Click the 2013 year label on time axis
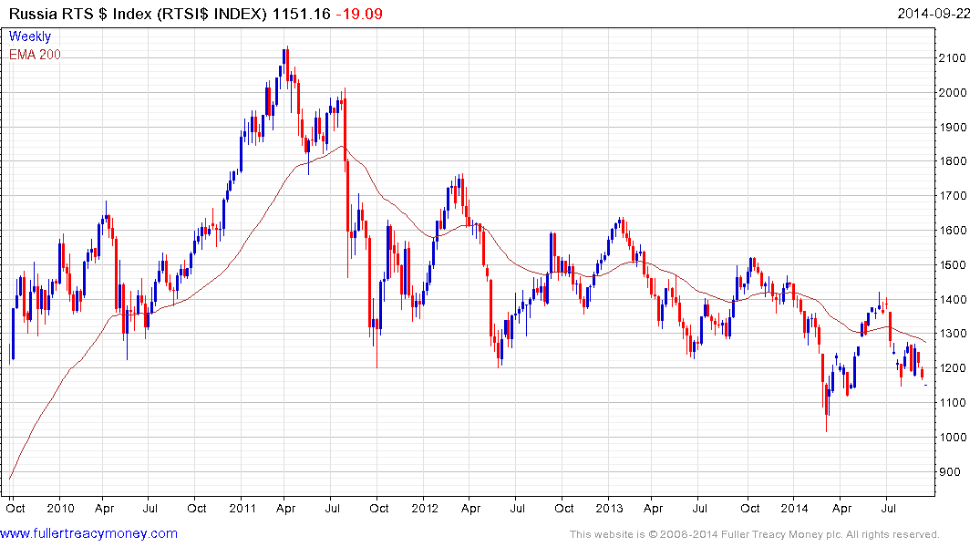Viewport: 980px width, 547px height. pos(609,508)
